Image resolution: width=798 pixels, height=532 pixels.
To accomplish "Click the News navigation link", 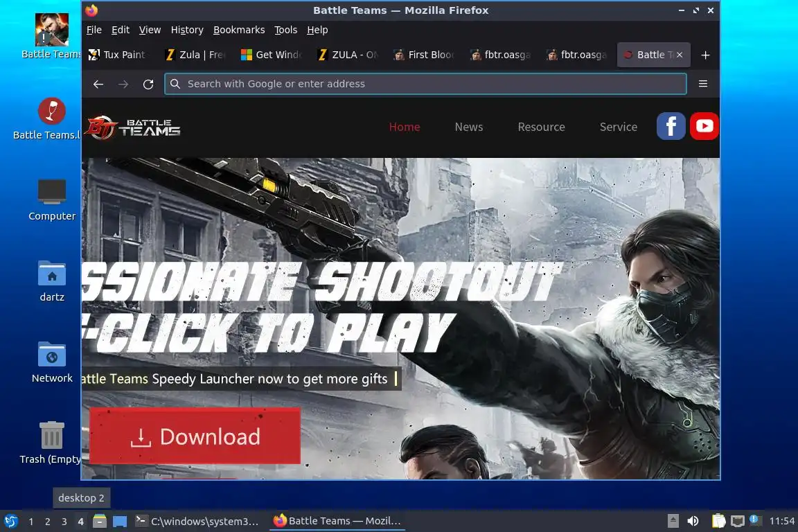I will coord(469,127).
